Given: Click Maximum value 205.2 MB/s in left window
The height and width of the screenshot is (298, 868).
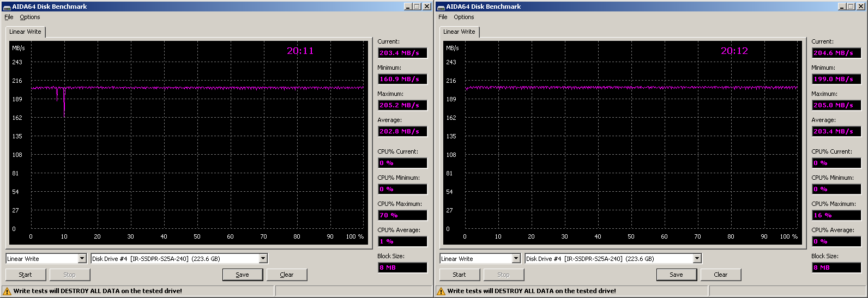Looking at the screenshot, I should pyautogui.click(x=402, y=105).
